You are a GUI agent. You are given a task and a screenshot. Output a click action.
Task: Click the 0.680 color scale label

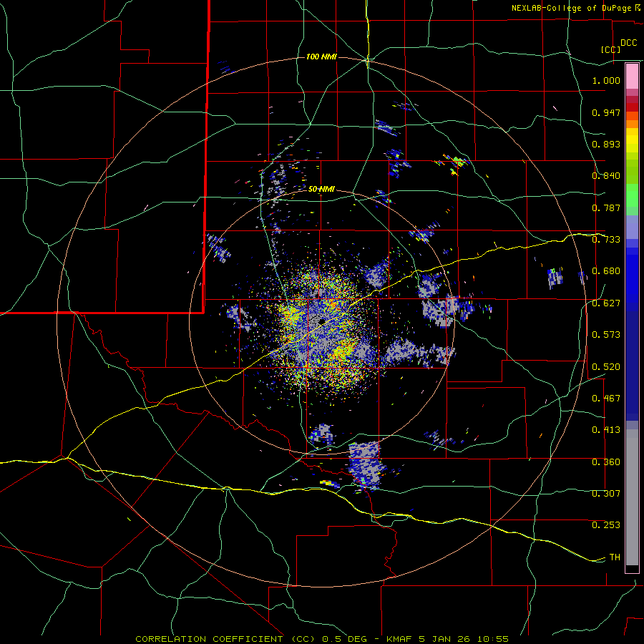click(606, 271)
